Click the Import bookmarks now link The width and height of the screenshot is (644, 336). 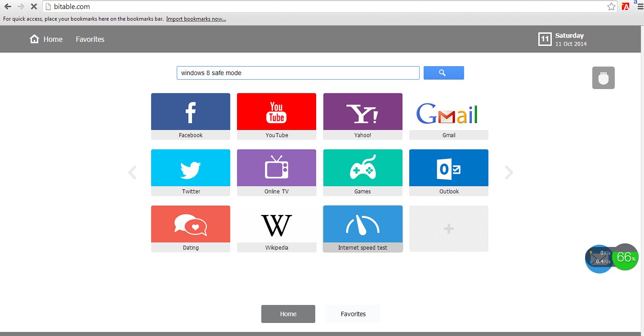click(196, 19)
